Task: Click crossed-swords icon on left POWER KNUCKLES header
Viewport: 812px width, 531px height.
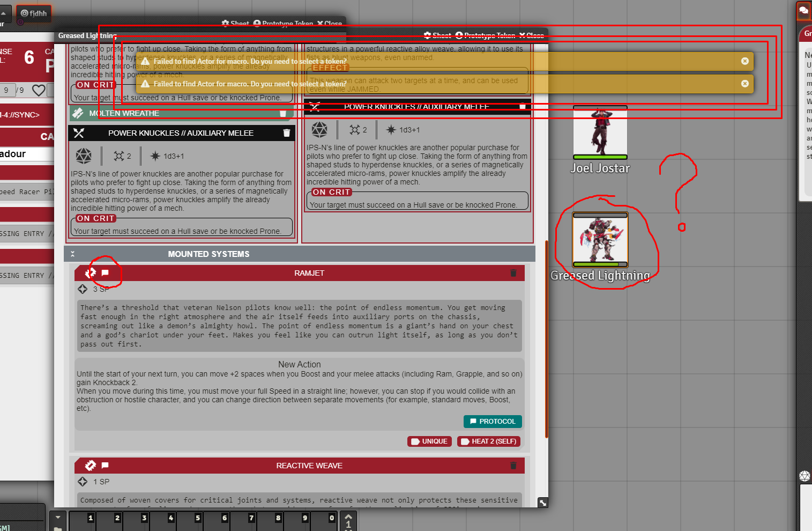Action: tap(79, 133)
